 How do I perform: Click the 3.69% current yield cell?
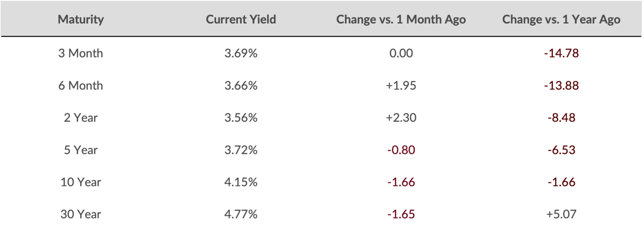click(x=241, y=53)
